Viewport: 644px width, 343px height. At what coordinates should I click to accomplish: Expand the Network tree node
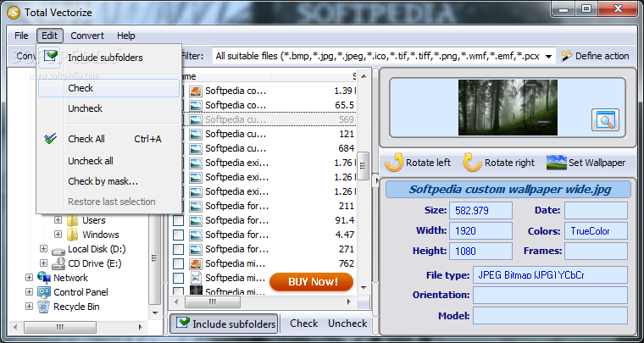point(29,277)
